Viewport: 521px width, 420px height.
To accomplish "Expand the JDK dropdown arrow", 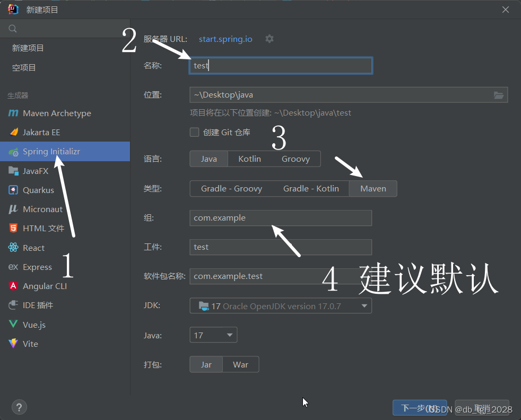I will tap(364, 306).
